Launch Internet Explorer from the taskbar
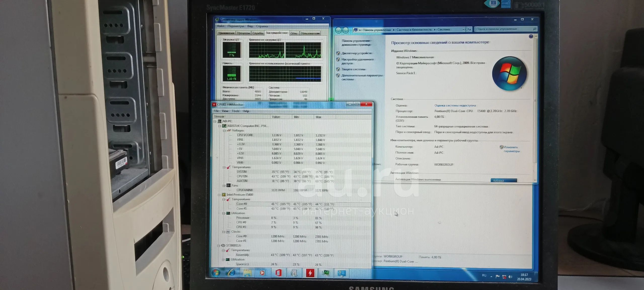The height and width of the screenshot is (290, 644). click(x=231, y=273)
